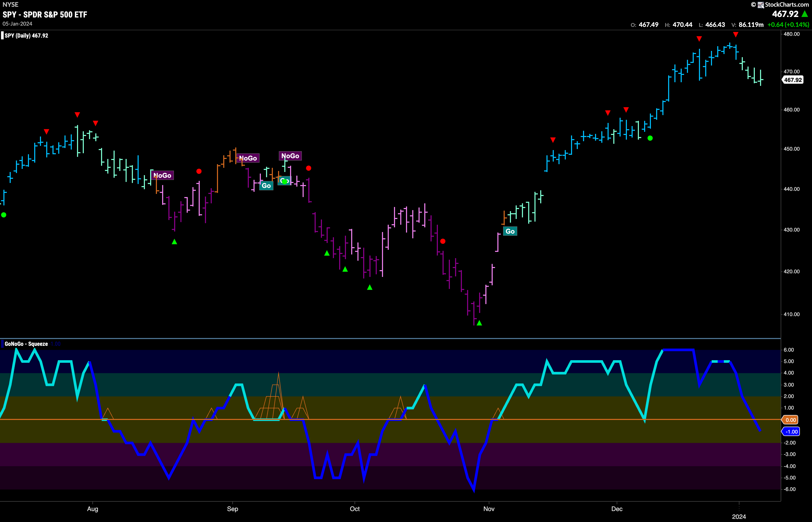Click the Dec label on the time axis
Viewport: 812px width, 522px height.
(x=617, y=509)
